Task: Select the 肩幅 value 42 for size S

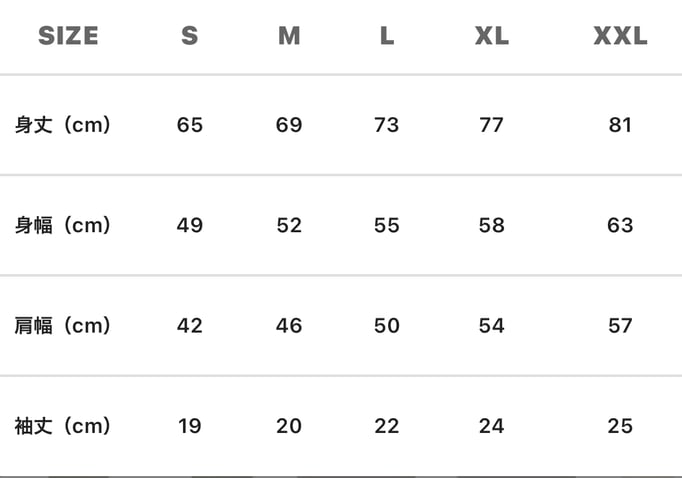Action: pos(190,325)
